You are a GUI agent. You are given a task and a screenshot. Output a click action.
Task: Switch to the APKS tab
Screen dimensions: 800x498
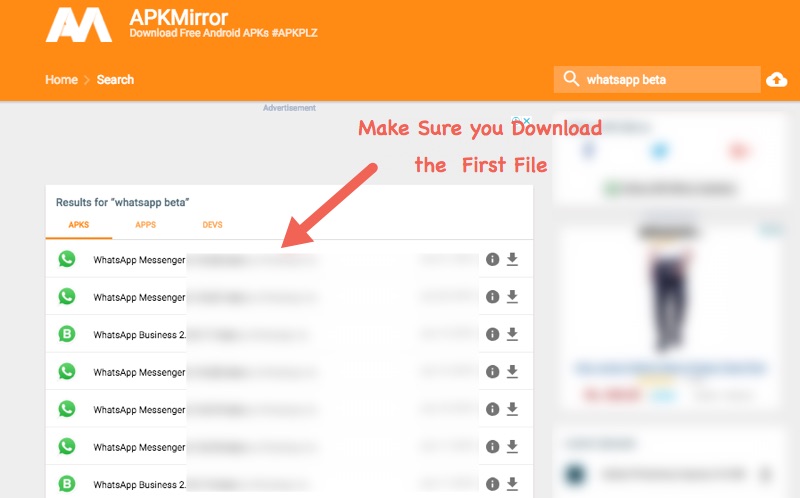(x=79, y=225)
